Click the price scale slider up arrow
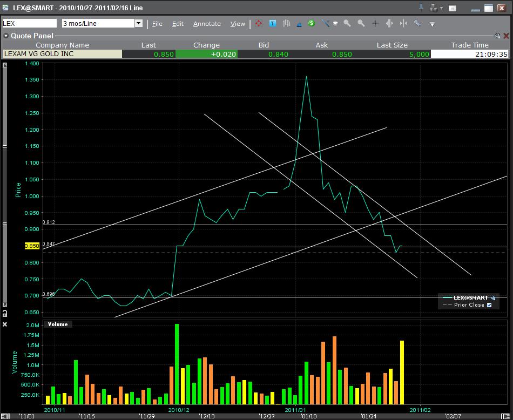 pos(5,65)
